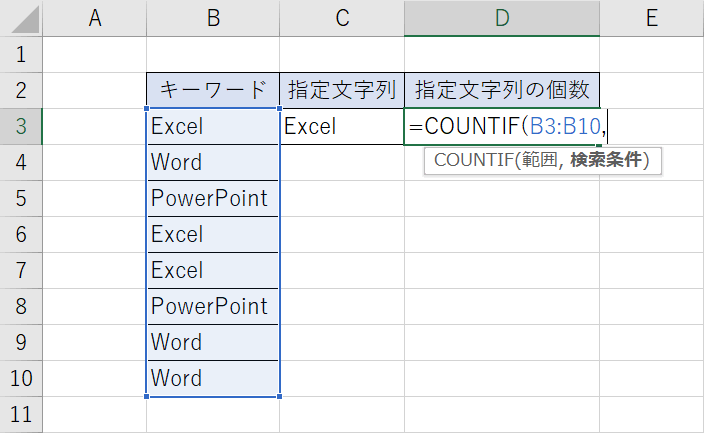Click cell B8 containing PowerPoint

tap(213, 306)
